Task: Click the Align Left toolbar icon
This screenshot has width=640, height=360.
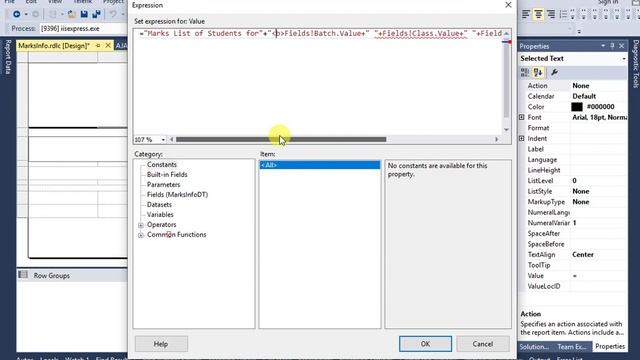Action: (526, 15)
